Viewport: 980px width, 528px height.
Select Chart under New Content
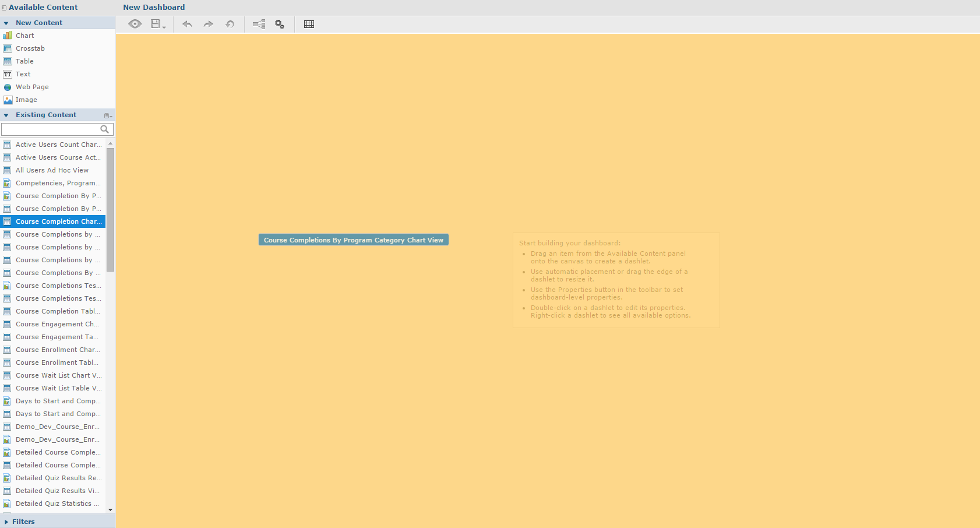[25, 36]
